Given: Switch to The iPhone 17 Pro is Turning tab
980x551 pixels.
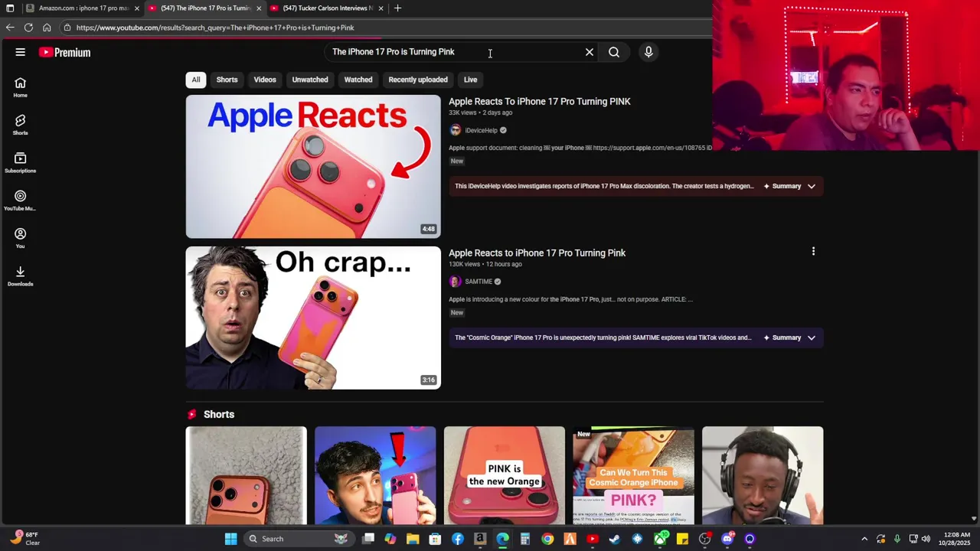Looking at the screenshot, I should [x=204, y=8].
